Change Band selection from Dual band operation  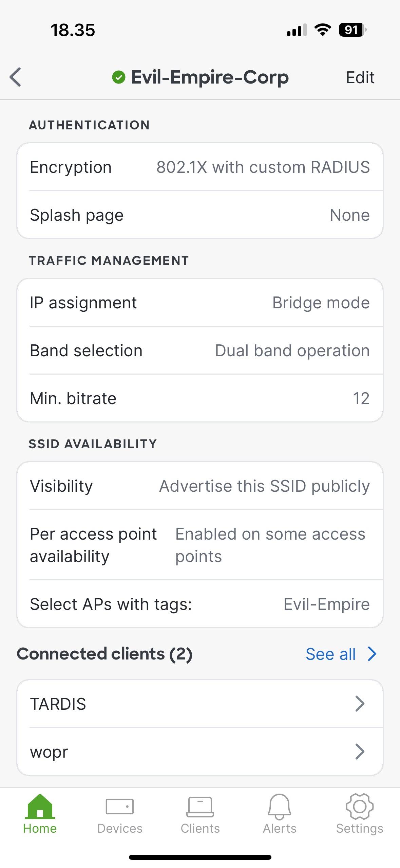tap(200, 350)
